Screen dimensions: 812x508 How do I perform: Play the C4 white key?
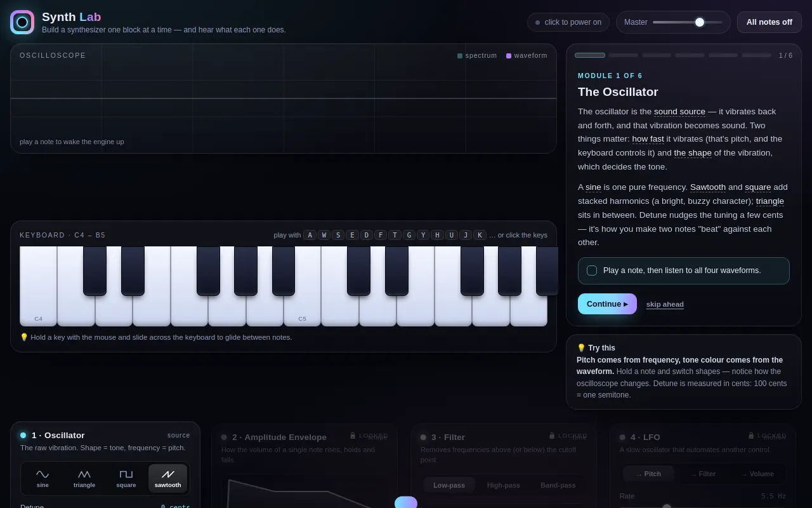click(x=38, y=286)
